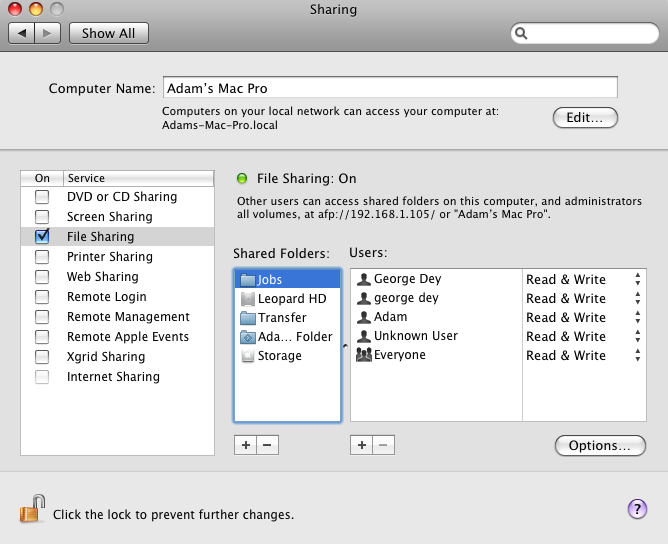Select the Unknown User name

pyautogui.click(x=416, y=336)
